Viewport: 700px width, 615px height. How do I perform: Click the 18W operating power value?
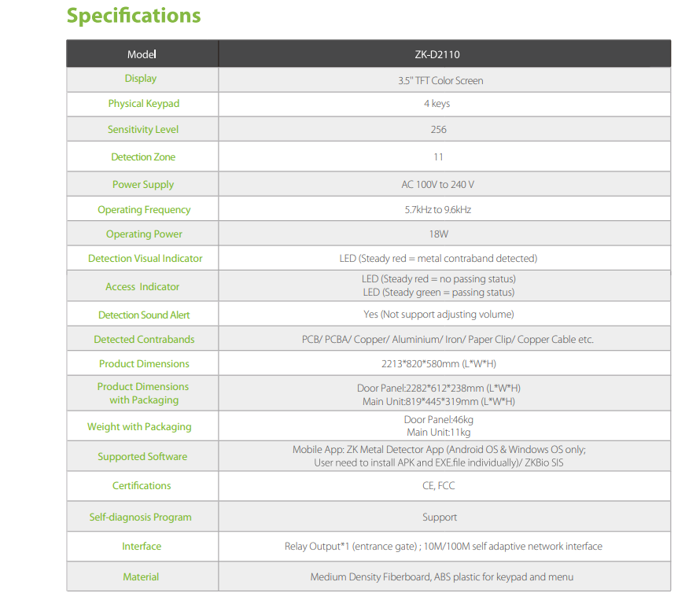(439, 234)
